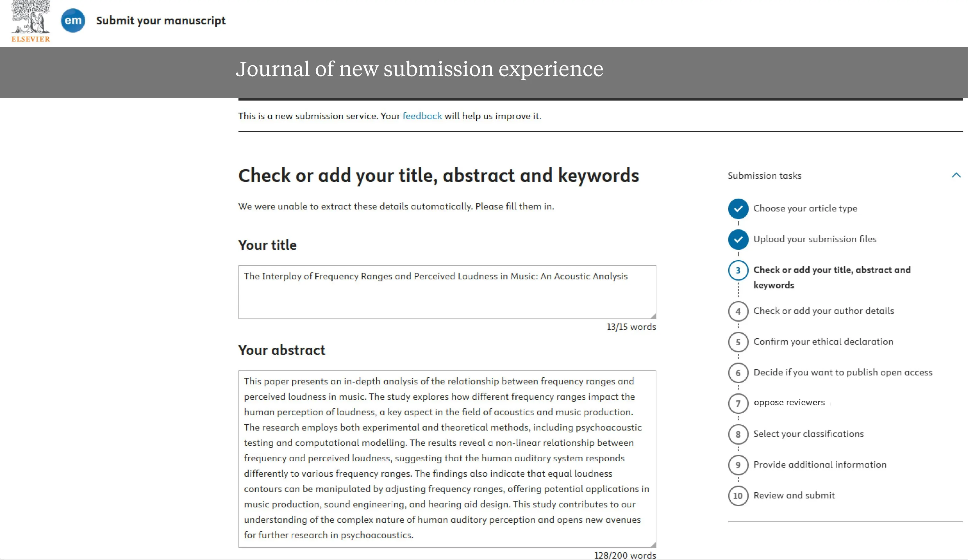Click inside the abstract text box

[447, 457]
